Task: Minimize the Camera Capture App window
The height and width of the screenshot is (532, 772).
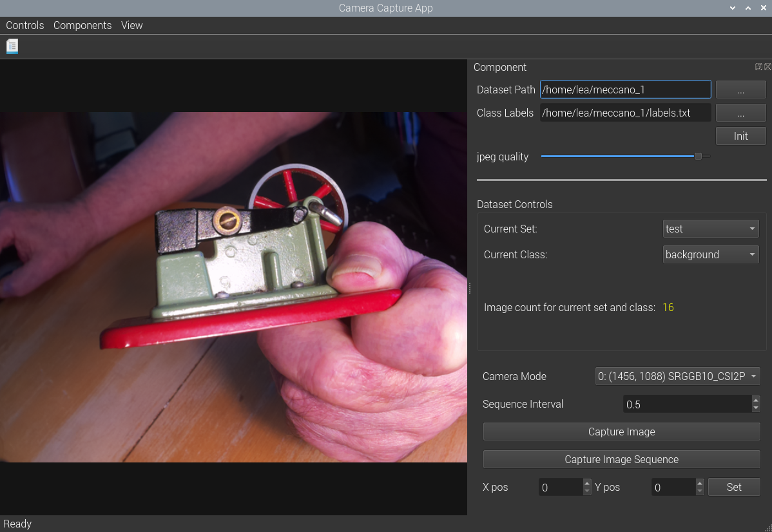Action: pos(733,8)
